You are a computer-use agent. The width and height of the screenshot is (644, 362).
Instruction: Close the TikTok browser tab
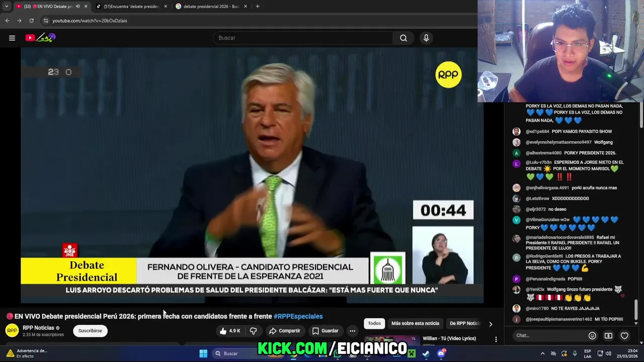click(x=166, y=6)
